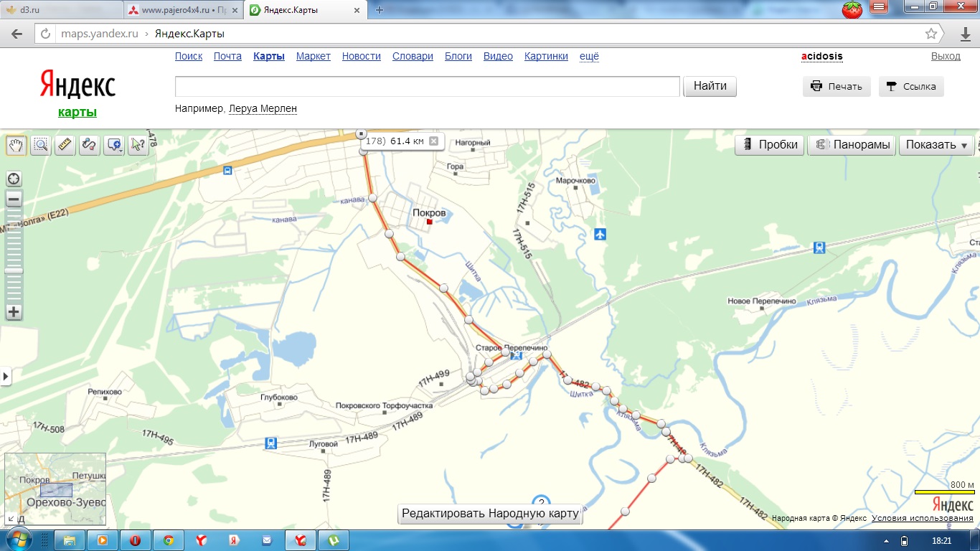Click the Найти search button

(x=710, y=86)
